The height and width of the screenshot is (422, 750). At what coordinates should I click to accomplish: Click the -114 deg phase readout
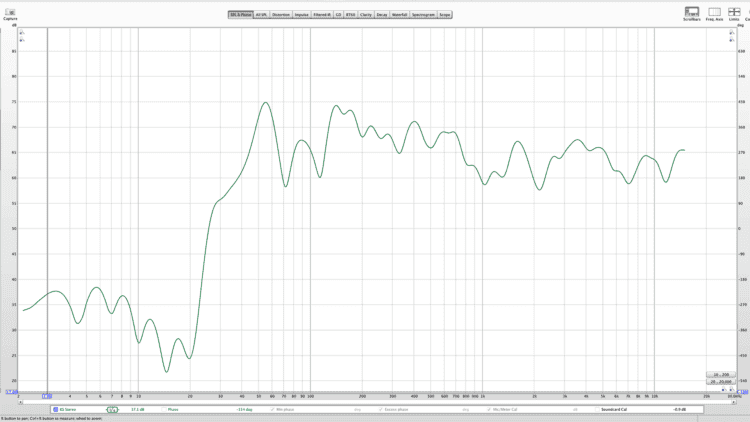(244, 410)
